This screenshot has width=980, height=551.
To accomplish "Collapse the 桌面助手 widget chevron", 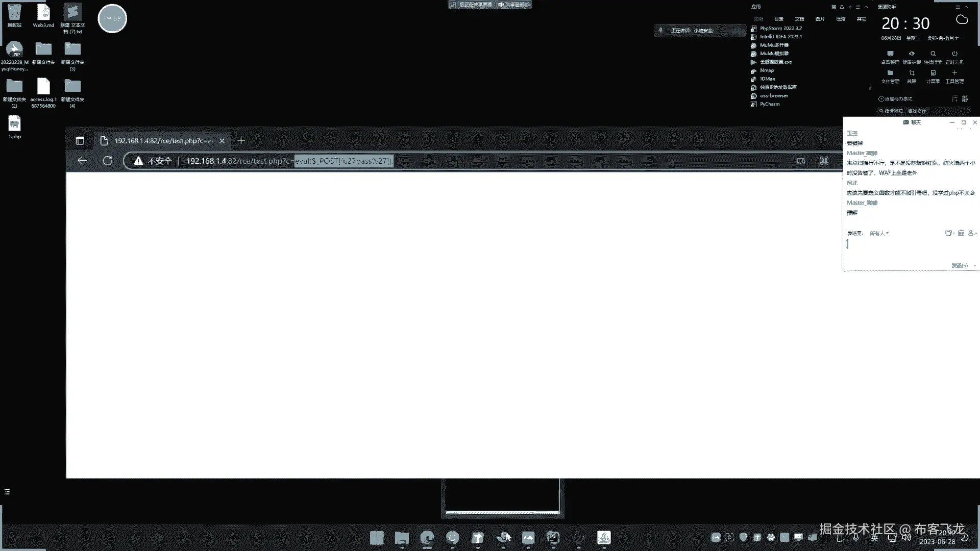I will pos(966,7).
